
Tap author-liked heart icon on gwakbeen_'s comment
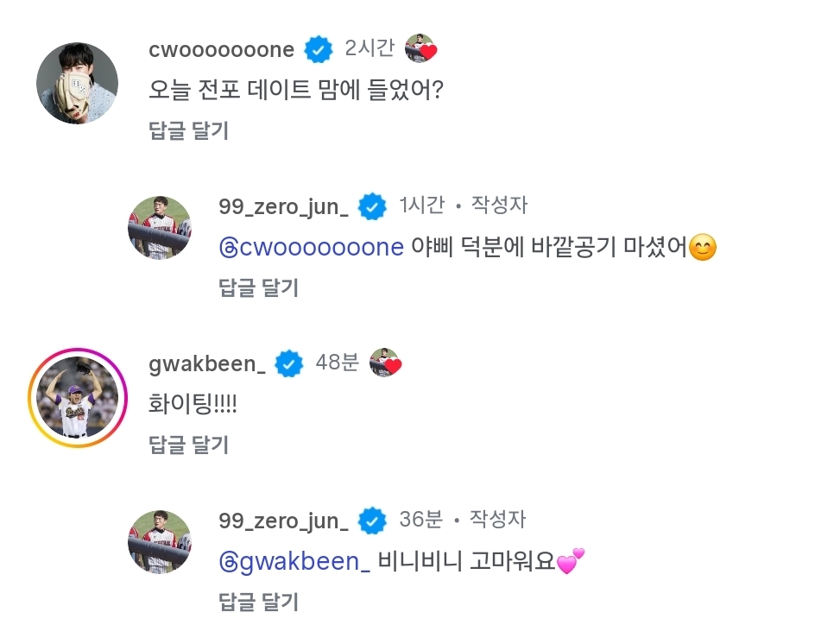[385, 363]
